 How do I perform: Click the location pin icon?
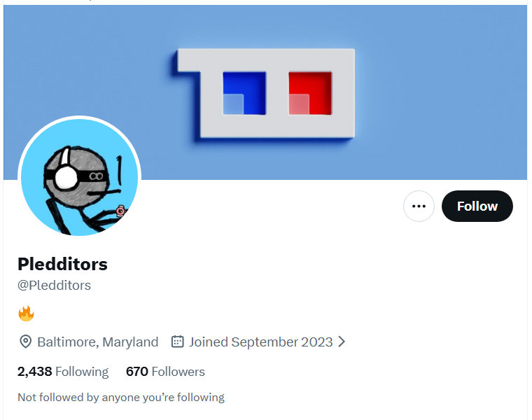click(x=25, y=342)
